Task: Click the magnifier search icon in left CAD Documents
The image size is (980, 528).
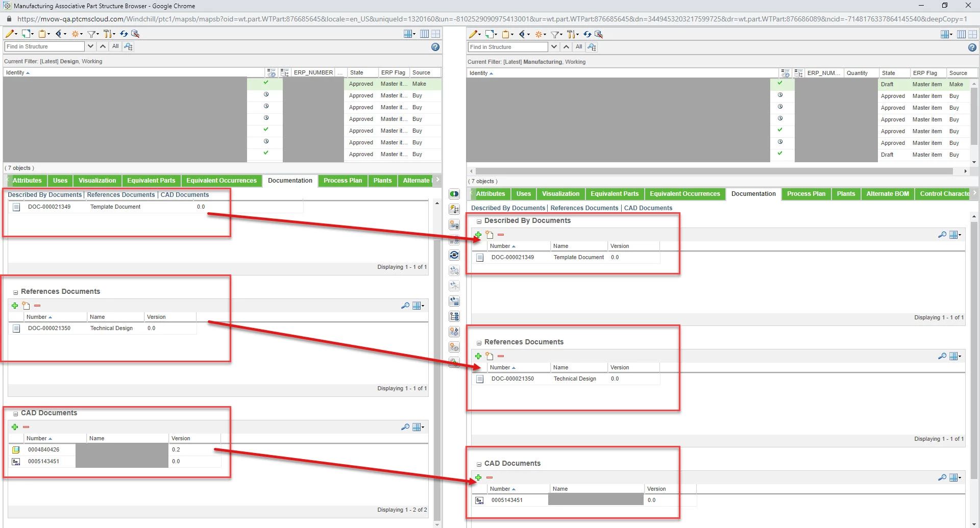Action: pos(405,427)
